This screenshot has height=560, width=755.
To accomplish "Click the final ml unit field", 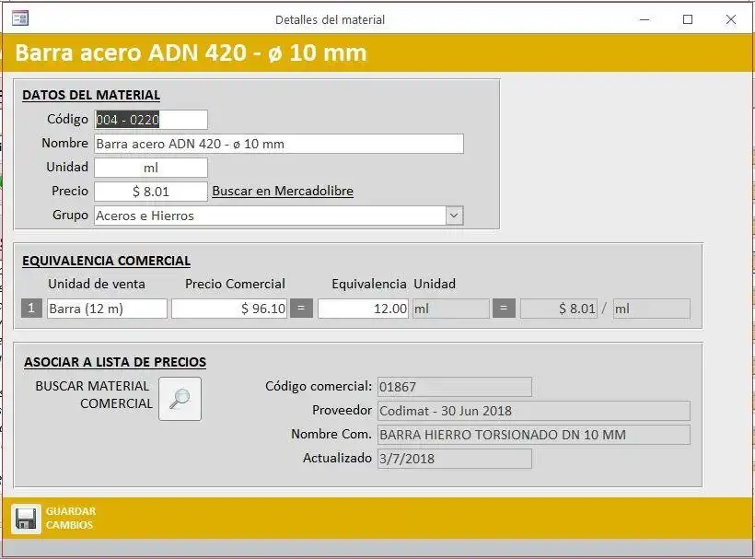I will (x=652, y=309).
